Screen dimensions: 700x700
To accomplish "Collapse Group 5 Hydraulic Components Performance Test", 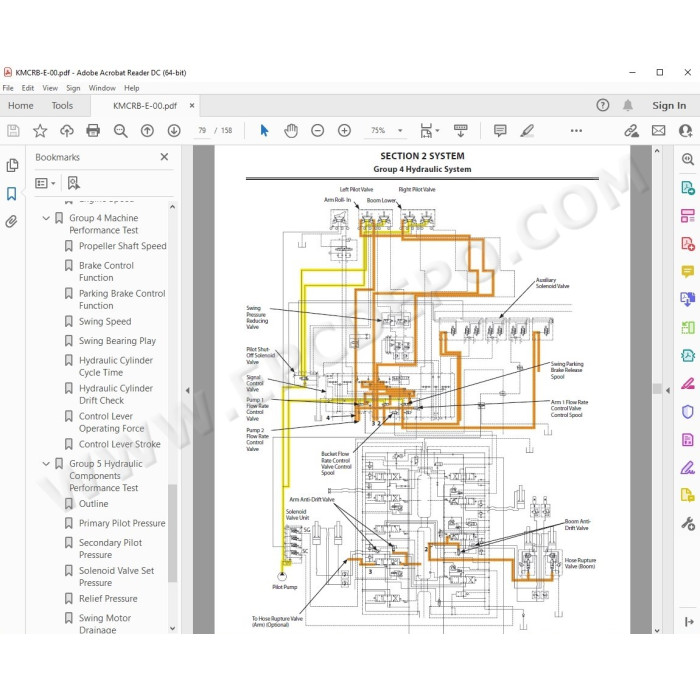I will pyautogui.click(x=46, y=464).
